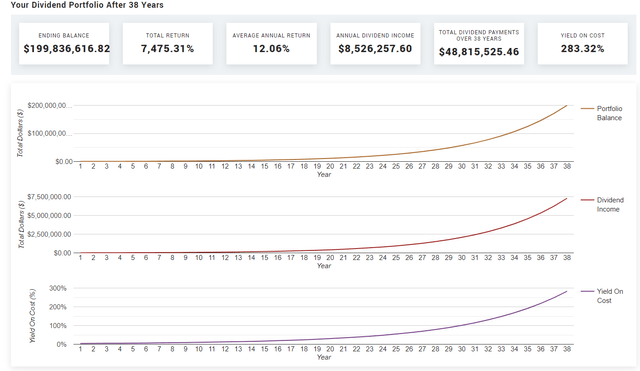The image size is (640, 371).
Task: Click the $0.00 axis label on Portfolio chart
Action: pyautogui.click(x=64, y=162)
